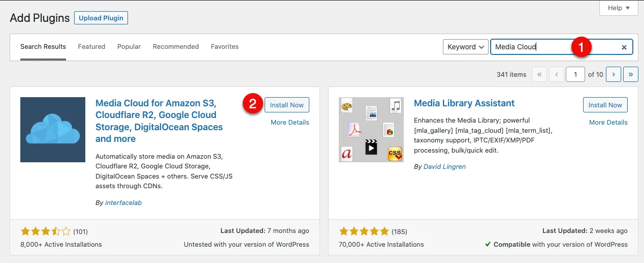Click the Media Library Assistant icon thumbnail
The width and height of the screenshot is (644, 263).
pyautogui.click(x=371, y=130)
